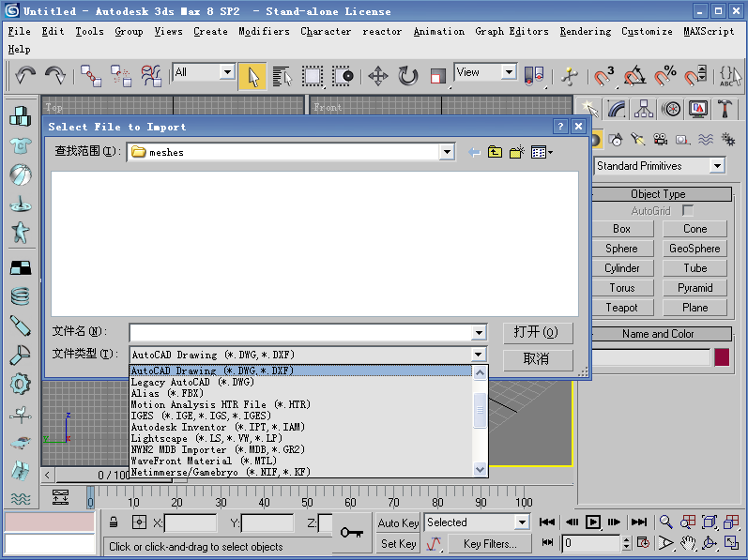Enable the AutoGrid checkbox
The height and width of the screenshot is (560, 748).
(x=687, y=210)
